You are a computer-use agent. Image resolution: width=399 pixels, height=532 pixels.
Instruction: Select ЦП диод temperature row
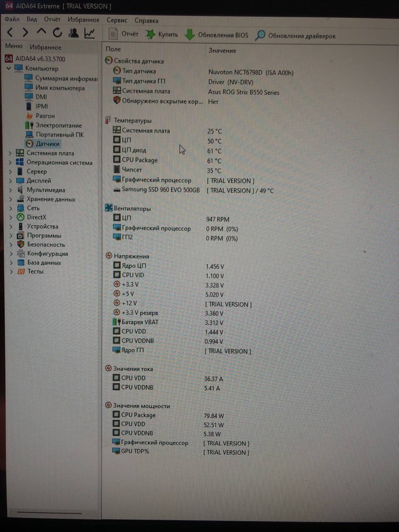pos(167,150)
